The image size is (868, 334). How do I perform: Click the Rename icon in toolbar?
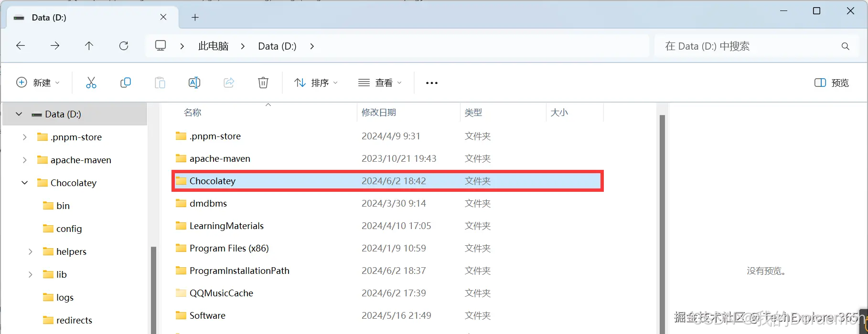194,83
